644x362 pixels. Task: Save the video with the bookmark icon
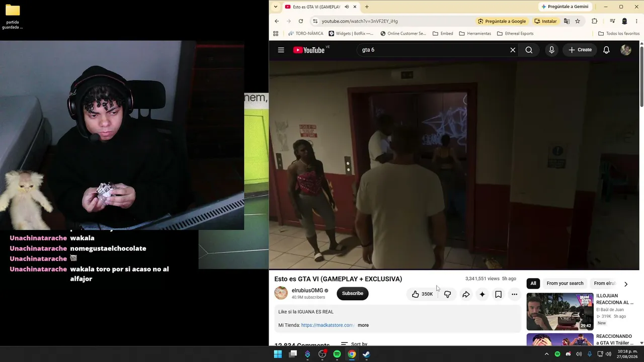pyautogui.click(x=498, y=294)
